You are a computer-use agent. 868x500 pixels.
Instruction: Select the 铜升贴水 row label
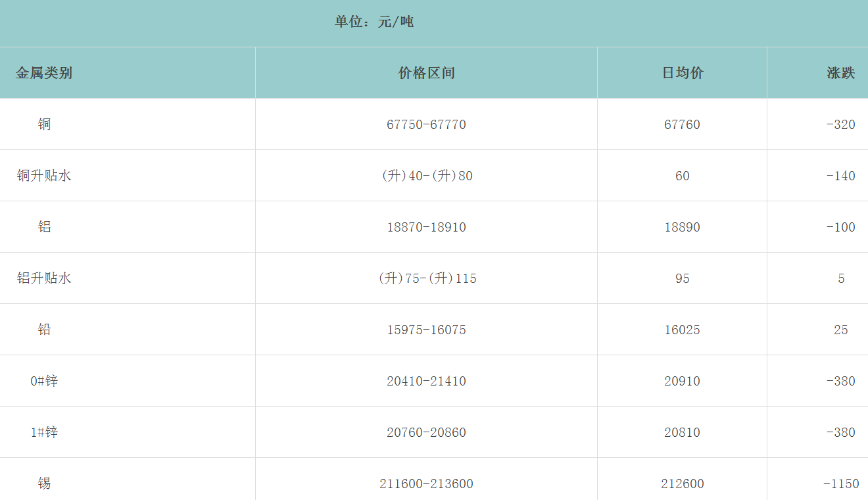click(x=44, y=176)
